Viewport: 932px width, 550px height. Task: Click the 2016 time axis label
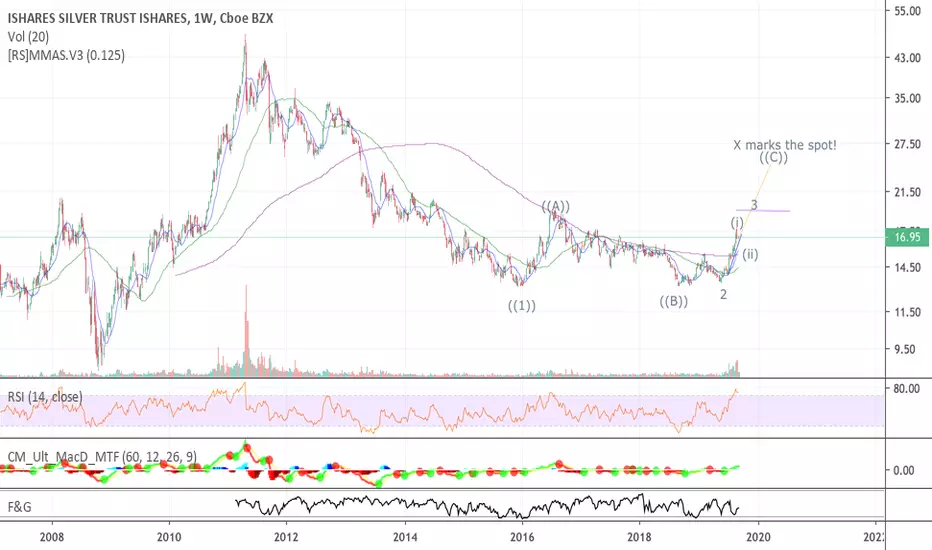[x=522, y=538]
